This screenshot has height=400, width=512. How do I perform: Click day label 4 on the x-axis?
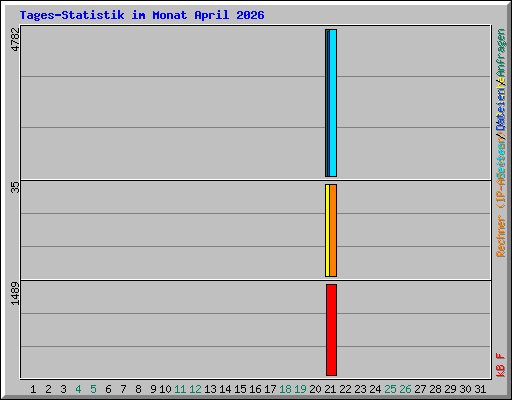78,389
